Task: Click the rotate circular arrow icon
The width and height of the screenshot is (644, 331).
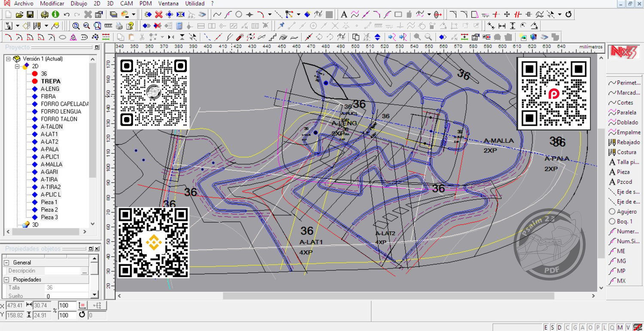Action: coord(568,14)
